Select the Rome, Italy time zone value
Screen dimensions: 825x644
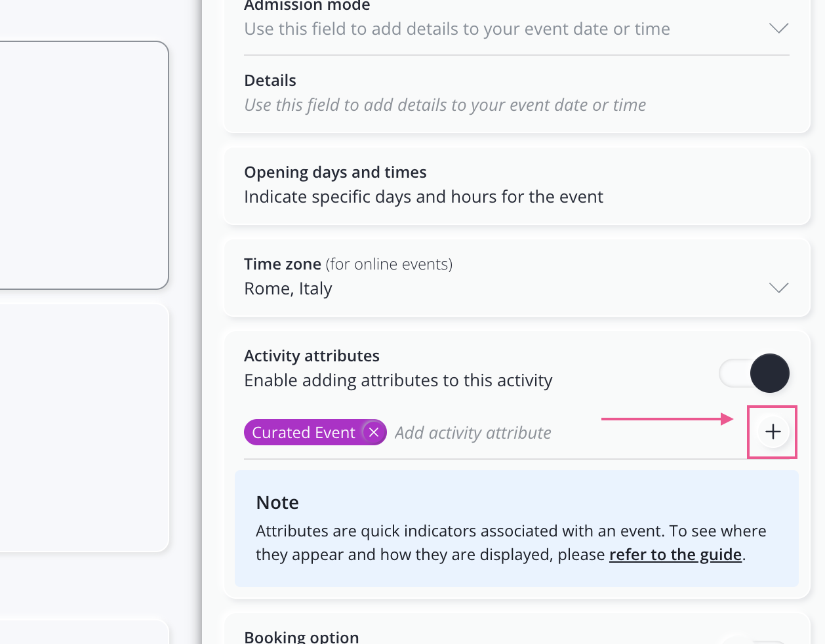[x=288, y=289]
